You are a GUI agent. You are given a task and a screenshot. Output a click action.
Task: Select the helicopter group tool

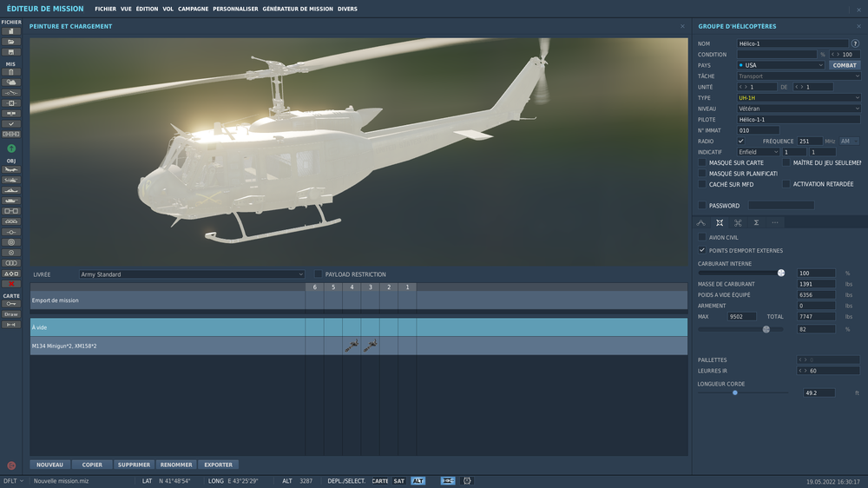(x=11, y=180)
